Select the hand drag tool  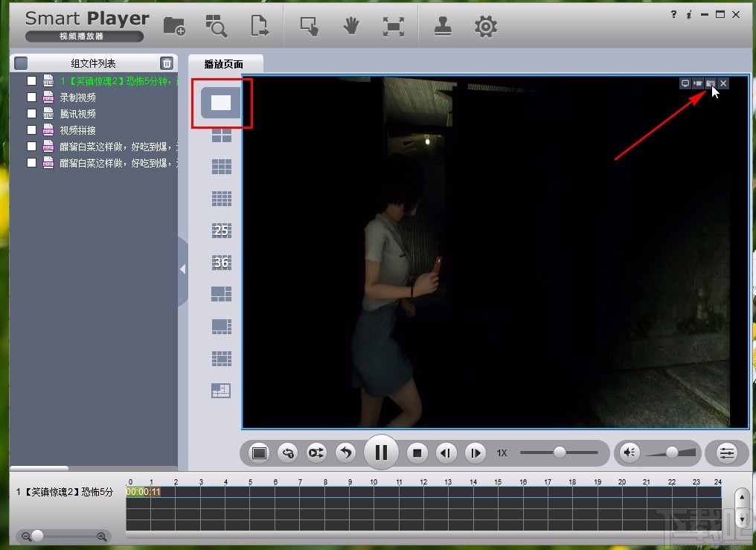coord(350,27)
